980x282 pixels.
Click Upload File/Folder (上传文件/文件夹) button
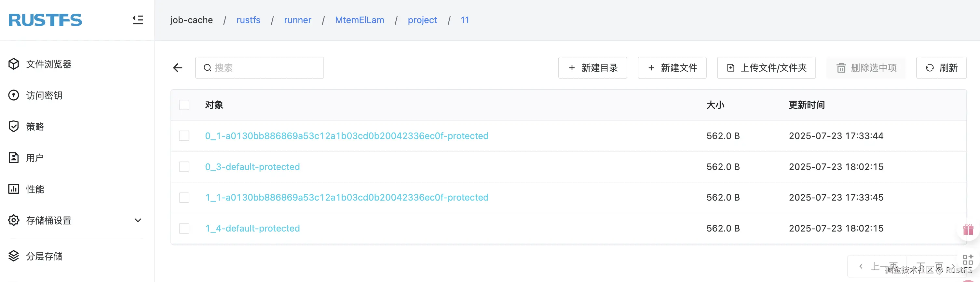pos(766,68)
